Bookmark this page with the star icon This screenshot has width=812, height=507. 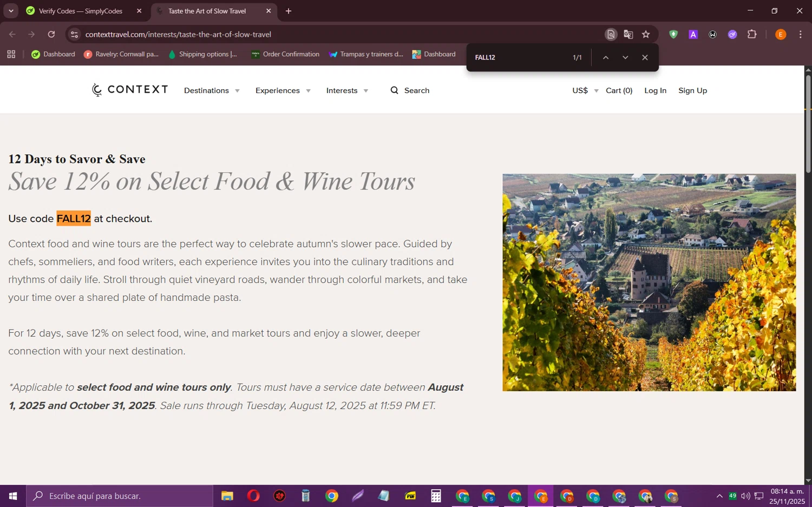coord(646,34)
